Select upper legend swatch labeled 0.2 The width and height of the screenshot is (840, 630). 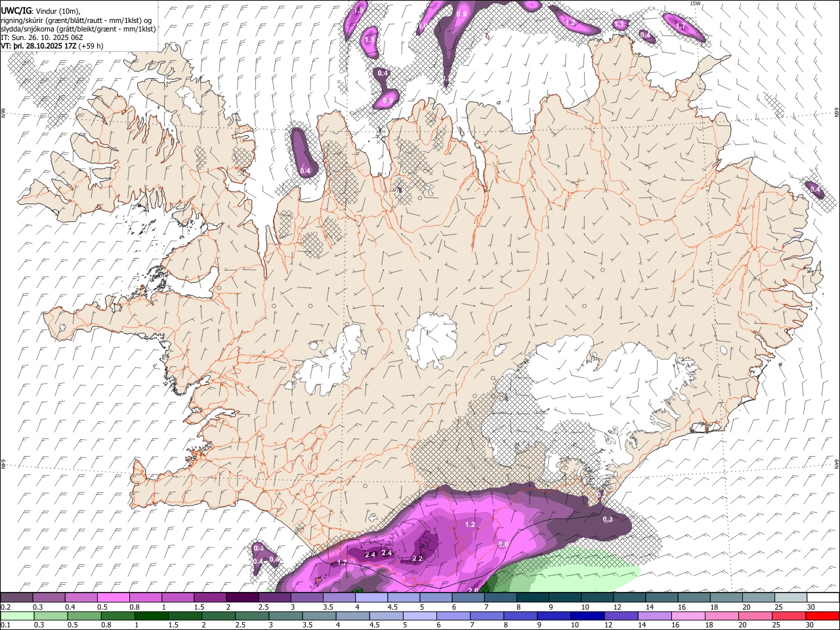tap(16, 597)
